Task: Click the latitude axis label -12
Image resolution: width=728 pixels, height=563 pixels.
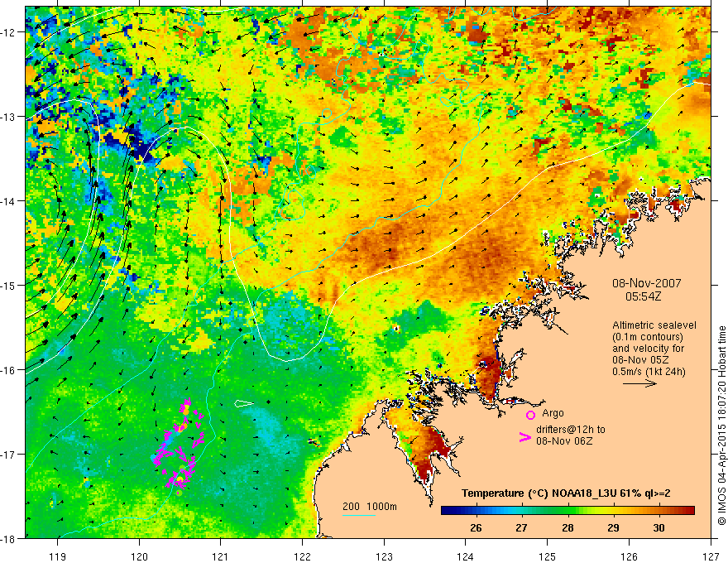Action: 8,32
